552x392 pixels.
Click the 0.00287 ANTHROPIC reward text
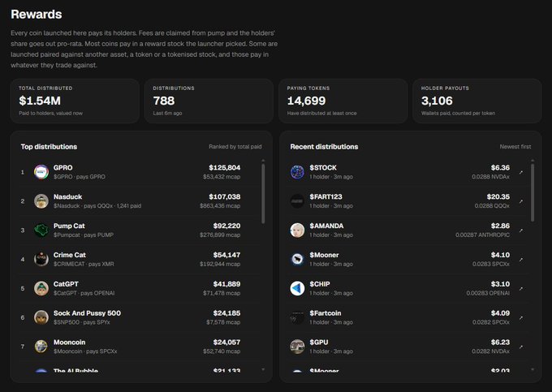pyautogui.click(x=483, y=235)
